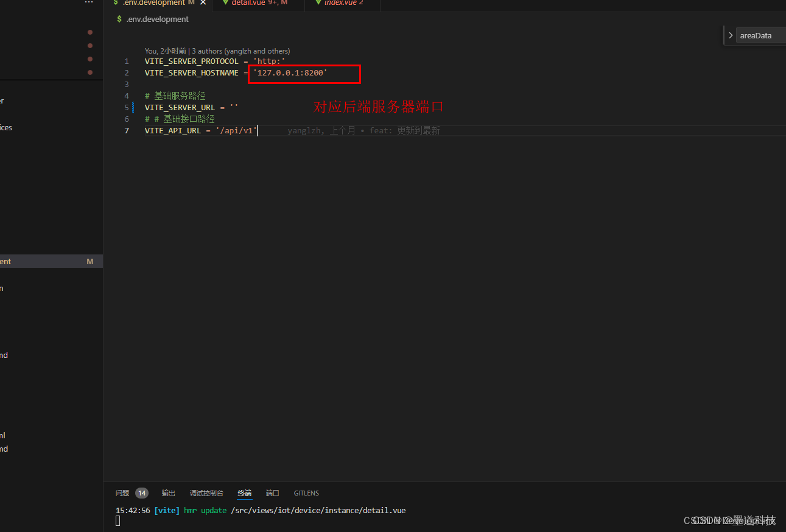This screenshot has width=786, height=532.
Task: Click the timestamp 15:42:56 in terminal
Action: point(133,511)
